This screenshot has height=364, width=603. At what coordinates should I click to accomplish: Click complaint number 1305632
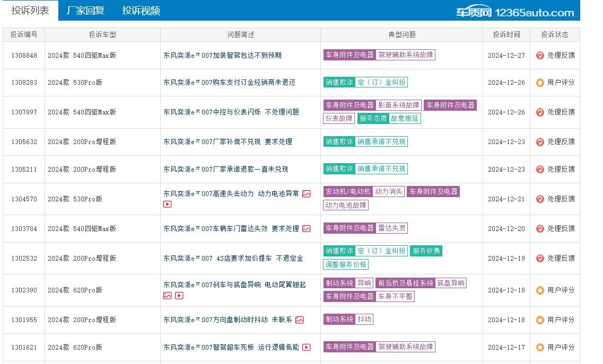pos(24,141)
